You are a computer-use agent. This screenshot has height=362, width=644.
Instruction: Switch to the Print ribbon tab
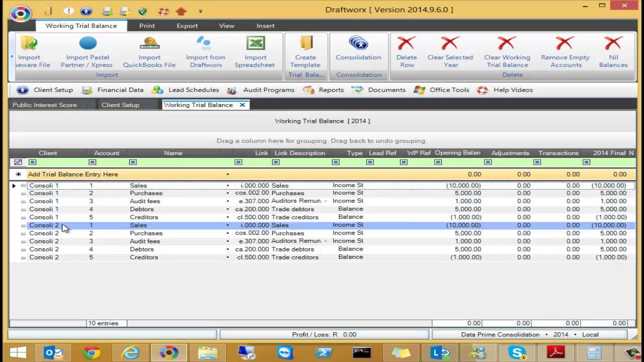147,26
